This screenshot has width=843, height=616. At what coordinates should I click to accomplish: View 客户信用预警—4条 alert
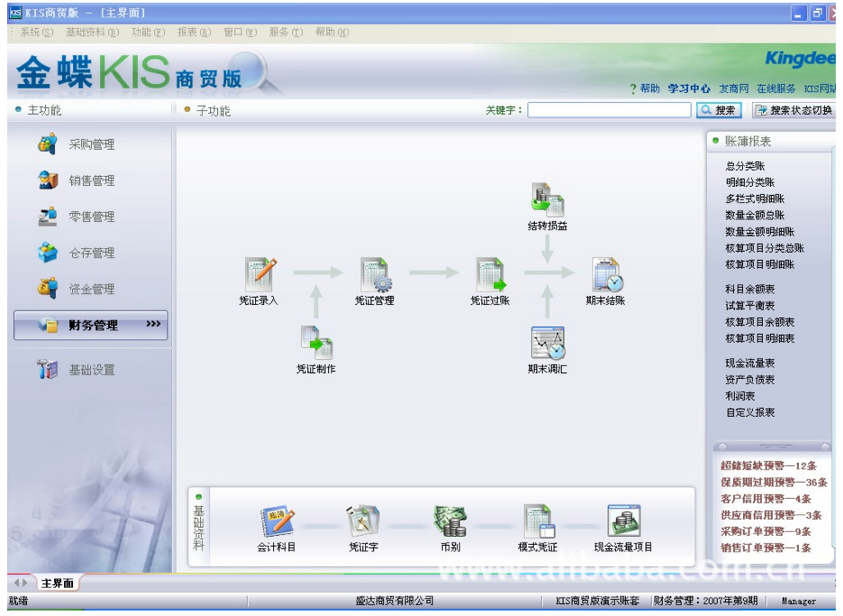click(765, 499)
